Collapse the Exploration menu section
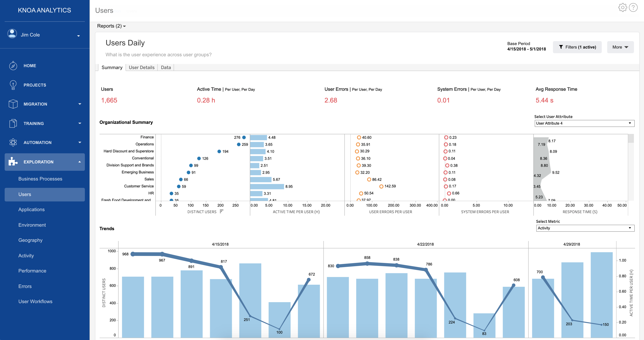Screen dimensions: 644x340 tap(79, 162)
